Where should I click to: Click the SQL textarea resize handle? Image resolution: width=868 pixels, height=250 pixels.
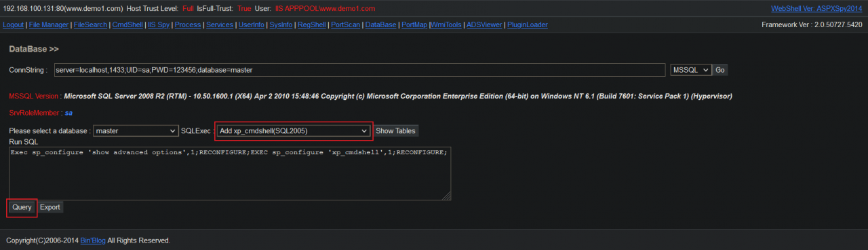(x=447, y=196)
